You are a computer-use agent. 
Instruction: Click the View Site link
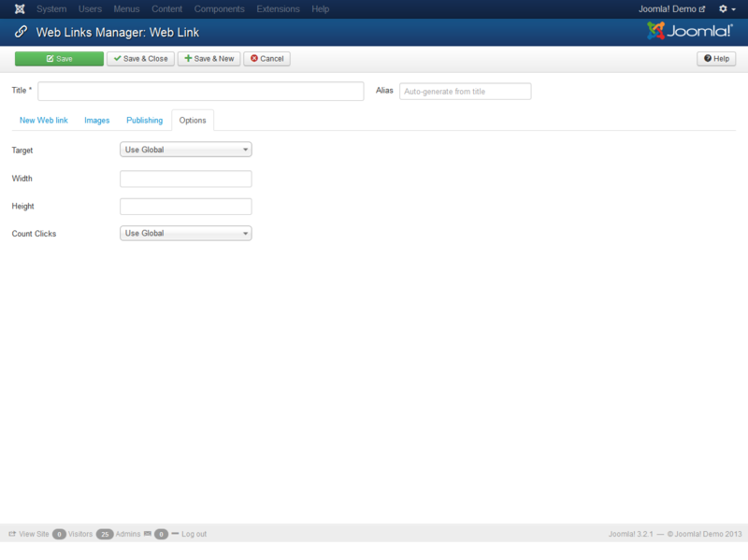(x=34, y=534)
